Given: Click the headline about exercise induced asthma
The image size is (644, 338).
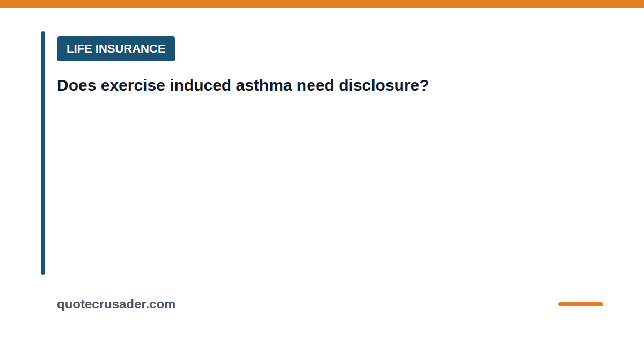Looking at the screenshot, I should [x=243, y=85].
